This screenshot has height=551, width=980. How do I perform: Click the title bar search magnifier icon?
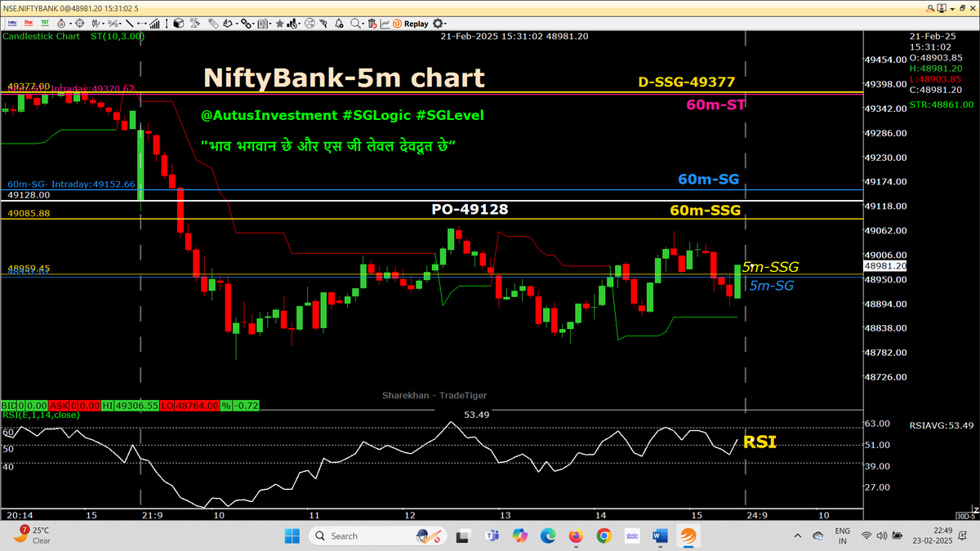[x=930, y=7]
